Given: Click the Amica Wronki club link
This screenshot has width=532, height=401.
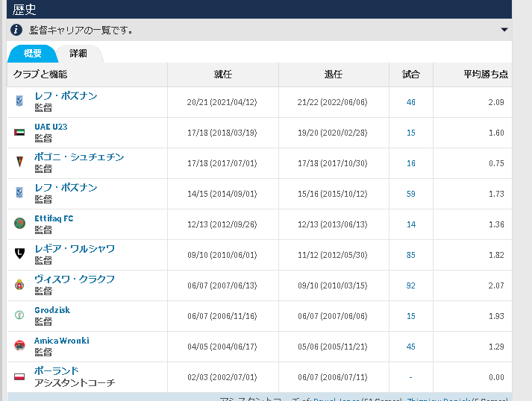Looking at the screenshot, I should [62, 341].
